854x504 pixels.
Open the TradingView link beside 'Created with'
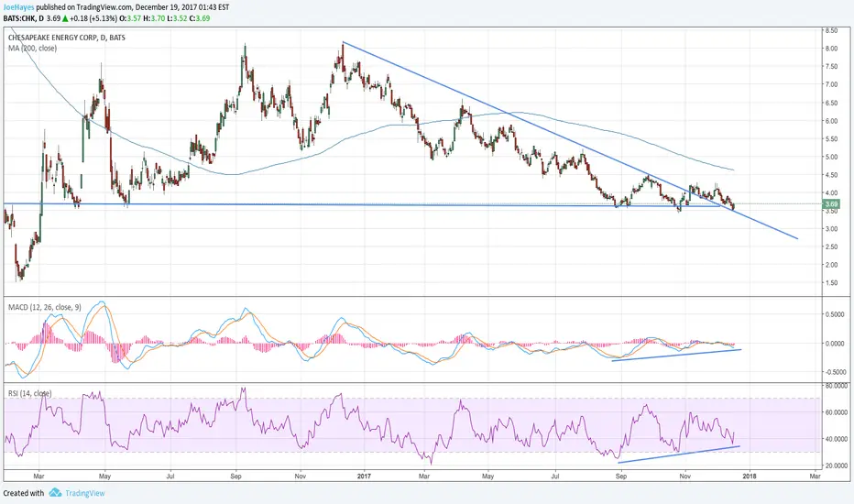(85, 493)
